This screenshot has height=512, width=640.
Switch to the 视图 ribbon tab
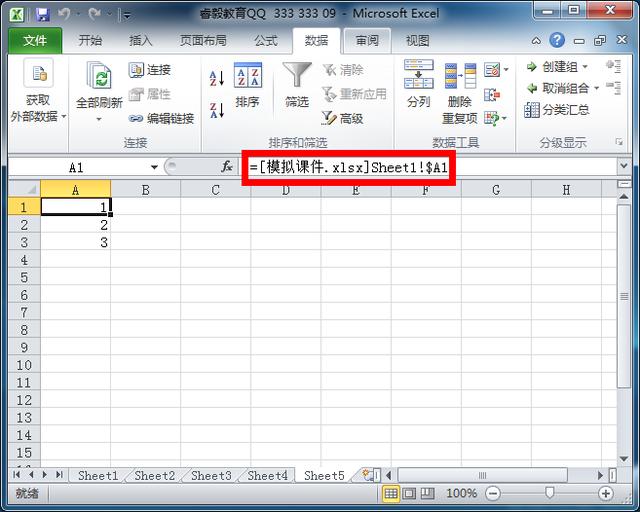pyautogui.click(x=418, y=40)
